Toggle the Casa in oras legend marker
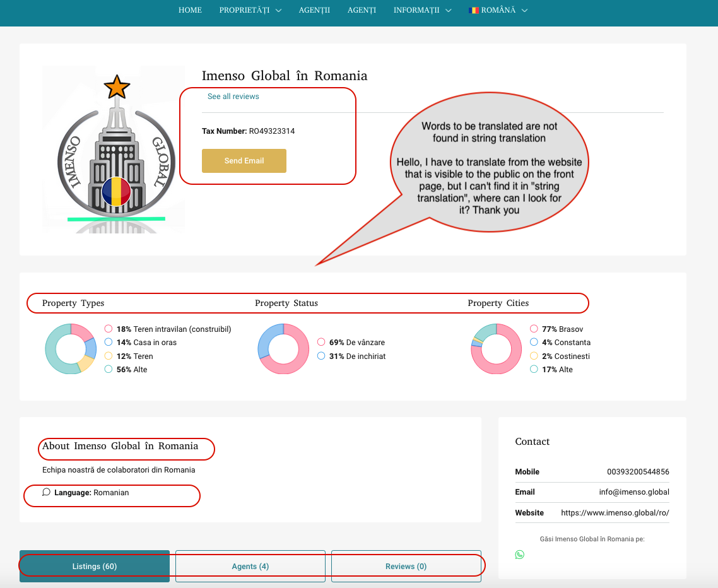718x588 pixels. [x=109, y=342]
